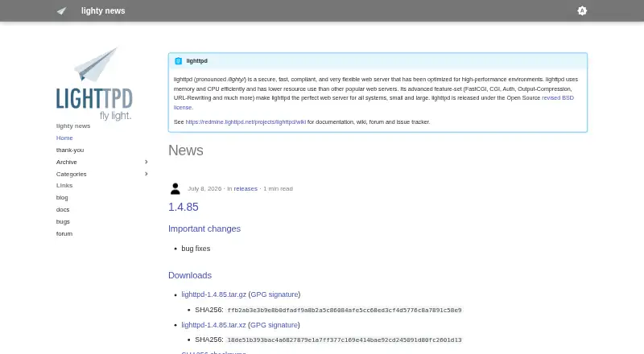The height and width of the screenshot is (354, 644).
Task: Open the docs sidebar link
Action: click(x=63, y=209)
